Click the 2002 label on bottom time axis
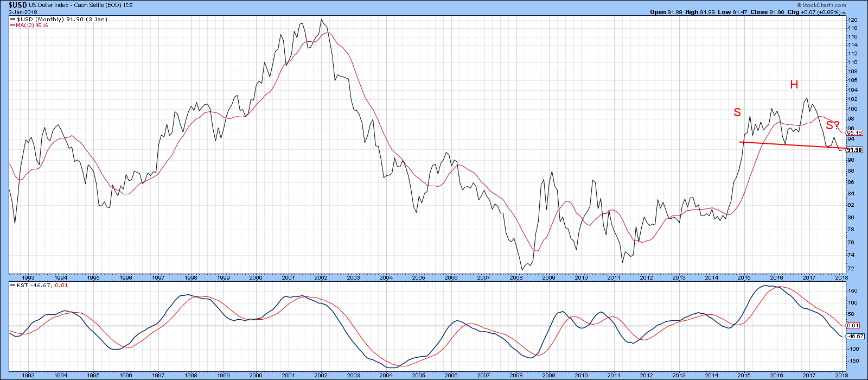Image resolution: width=868 pixels, height=380 pixels. click(x=321, y=277)
